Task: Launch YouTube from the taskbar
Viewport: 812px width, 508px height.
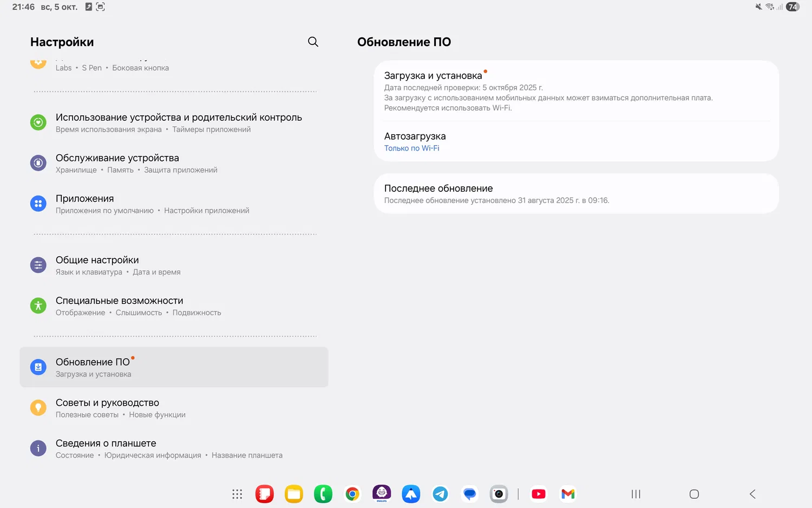Action: [x=539, y=494]
